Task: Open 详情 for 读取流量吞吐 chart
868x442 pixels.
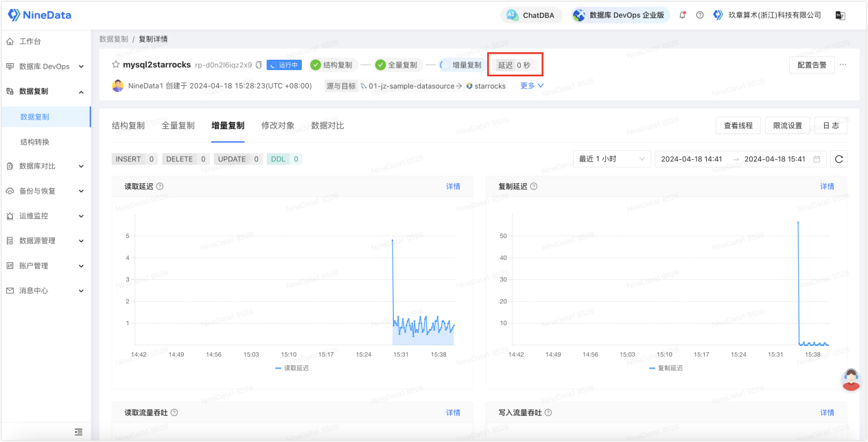Action: pos(454,412)
